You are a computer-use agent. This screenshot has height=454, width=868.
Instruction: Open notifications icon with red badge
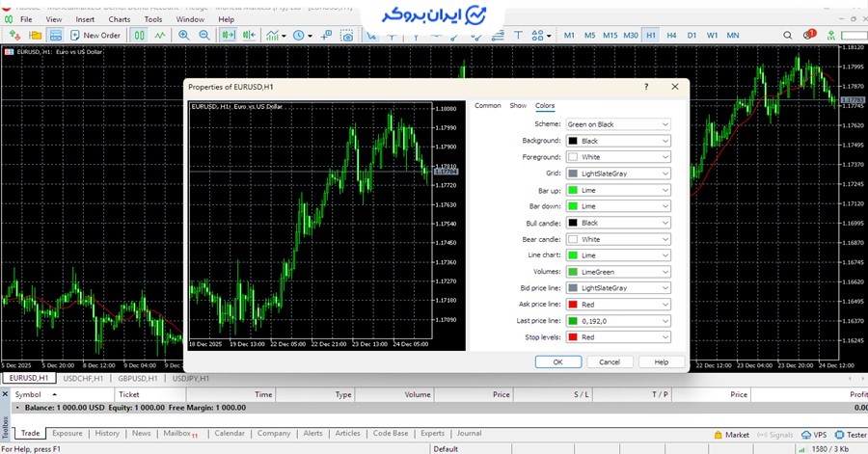tap(808, 36)
